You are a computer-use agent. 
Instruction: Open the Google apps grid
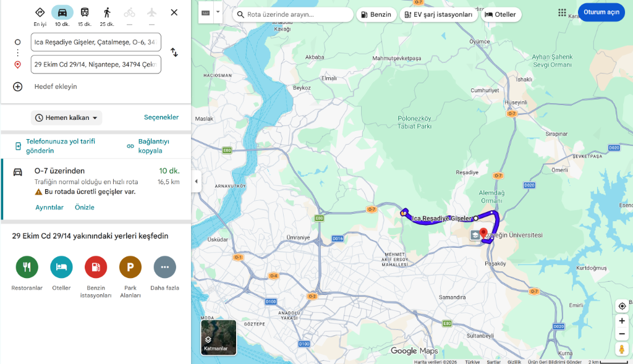(x=562, y=12)
